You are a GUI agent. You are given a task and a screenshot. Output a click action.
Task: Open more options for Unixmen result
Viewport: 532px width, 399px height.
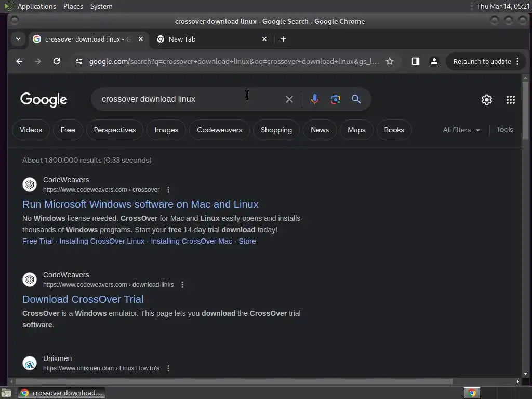(x=168, y=368)
